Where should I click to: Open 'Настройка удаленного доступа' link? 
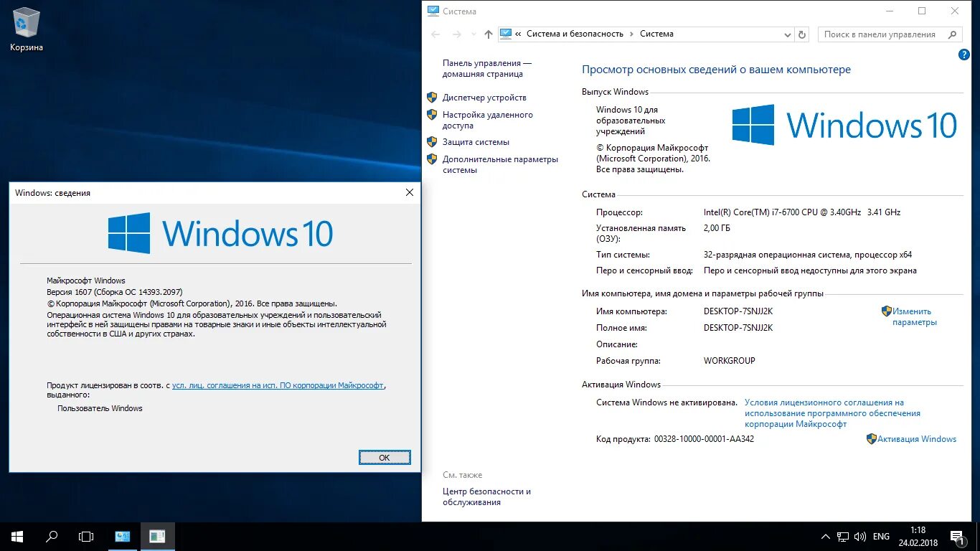click(x=488, y=120)
